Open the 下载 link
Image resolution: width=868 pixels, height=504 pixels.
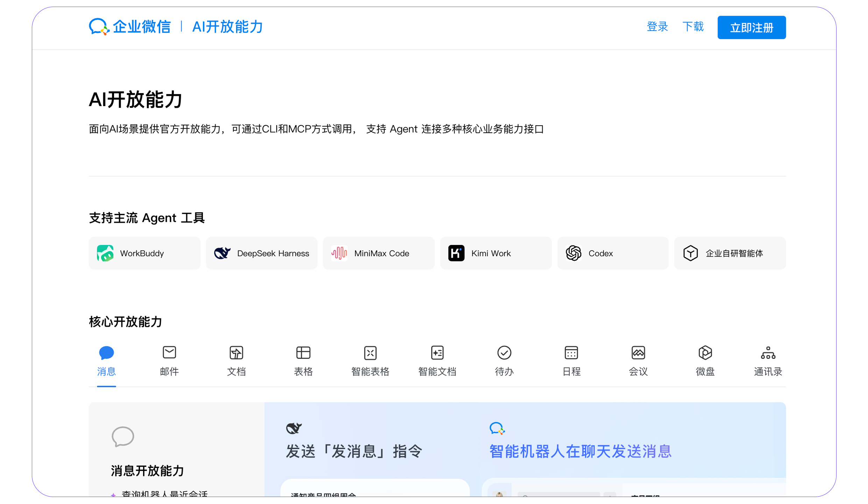tap(693, 27)
